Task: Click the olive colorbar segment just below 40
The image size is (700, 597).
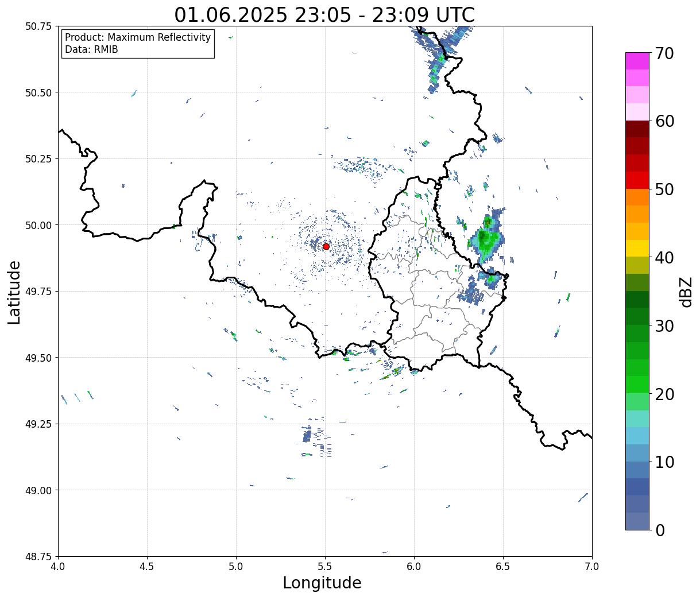Action: (637, 265)
